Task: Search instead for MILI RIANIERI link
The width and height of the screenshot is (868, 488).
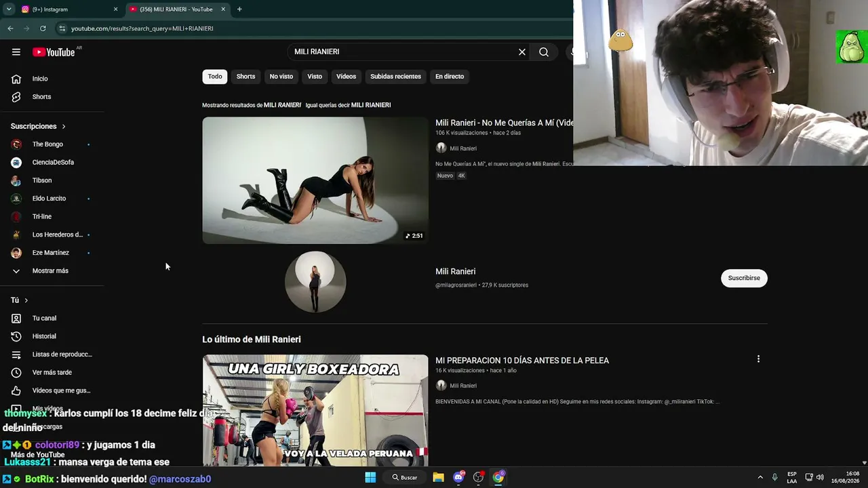Action: (x=371, y=105)
